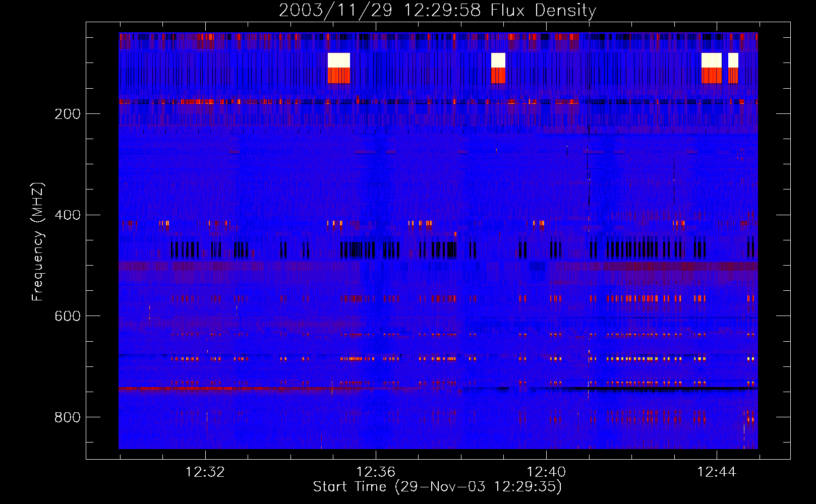Click the 12:36 time tick label
The image size is (816, 504).
tap(376, 472)
